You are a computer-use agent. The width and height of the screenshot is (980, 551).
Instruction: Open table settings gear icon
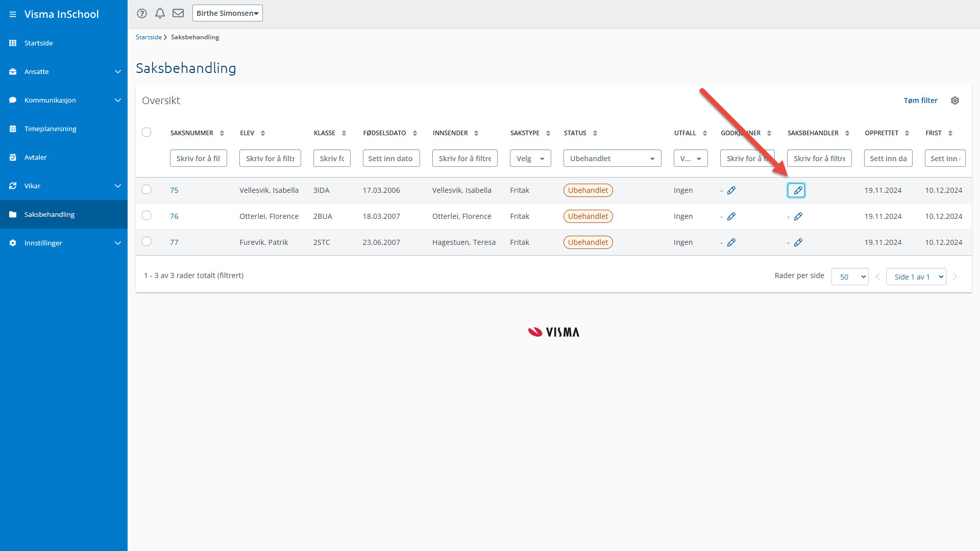tap(955, 101)
